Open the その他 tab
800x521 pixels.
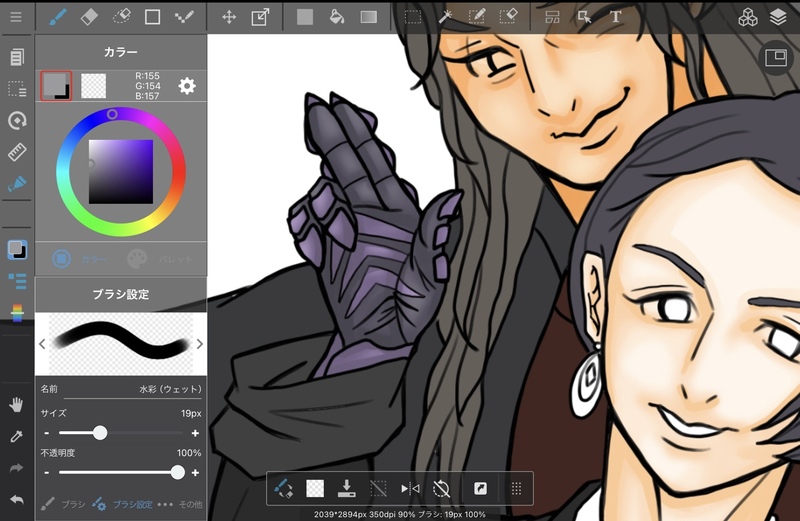(180, 504)
